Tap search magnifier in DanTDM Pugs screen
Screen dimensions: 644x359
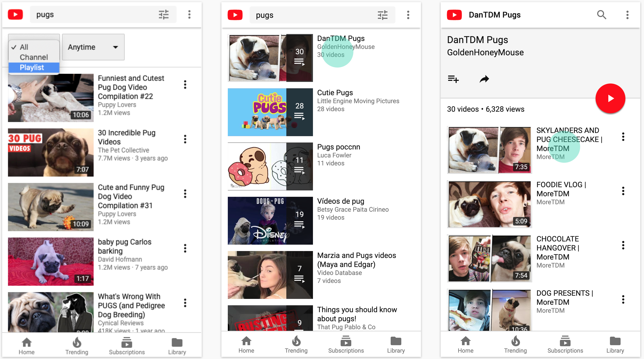tap(602, 15)
